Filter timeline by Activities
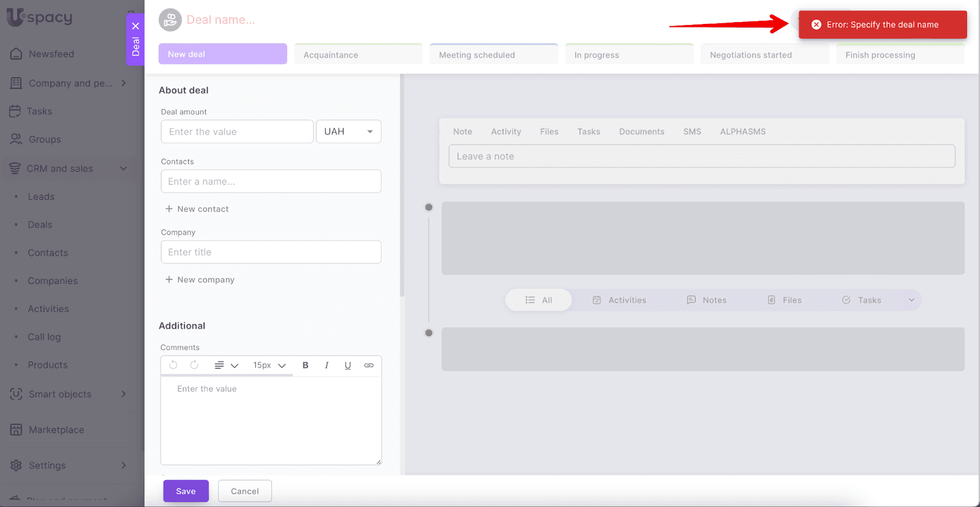The height and width of the screenshot is (507, 980). 619,300
